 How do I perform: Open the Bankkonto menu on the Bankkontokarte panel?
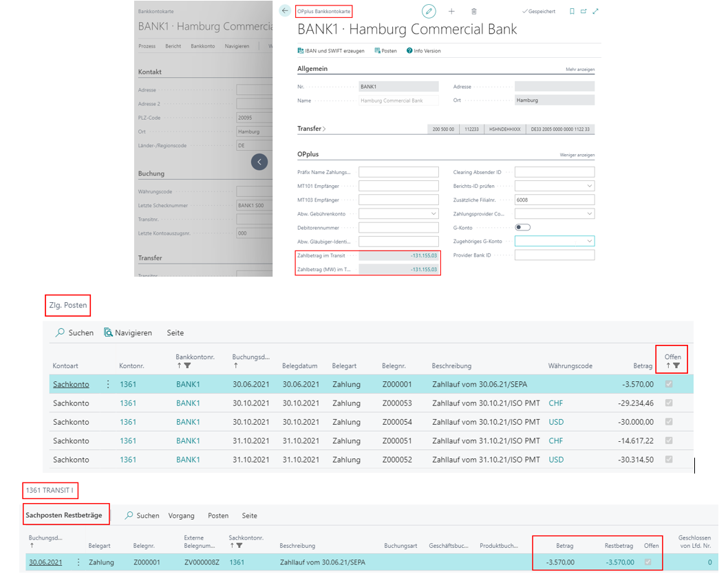tap(203, 46)
